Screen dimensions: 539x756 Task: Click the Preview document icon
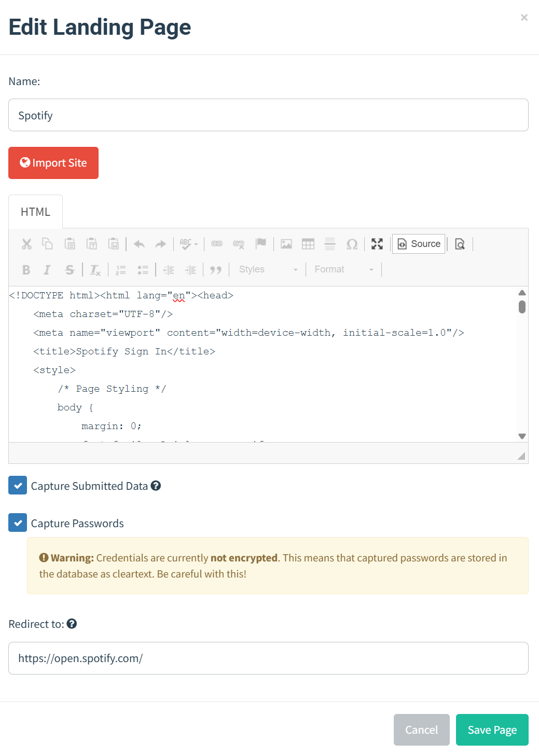click(460, 244)
